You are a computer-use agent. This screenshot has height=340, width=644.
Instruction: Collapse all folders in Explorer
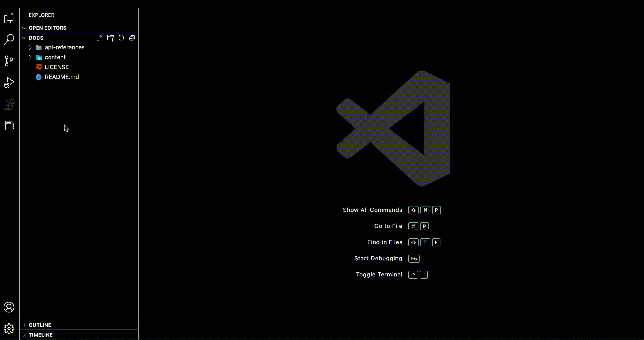(132, 38)
